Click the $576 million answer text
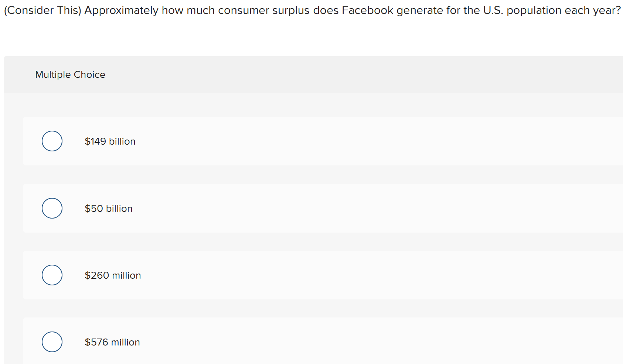The width and height of the screenshot is (623, 364). (x=112, y=342)
